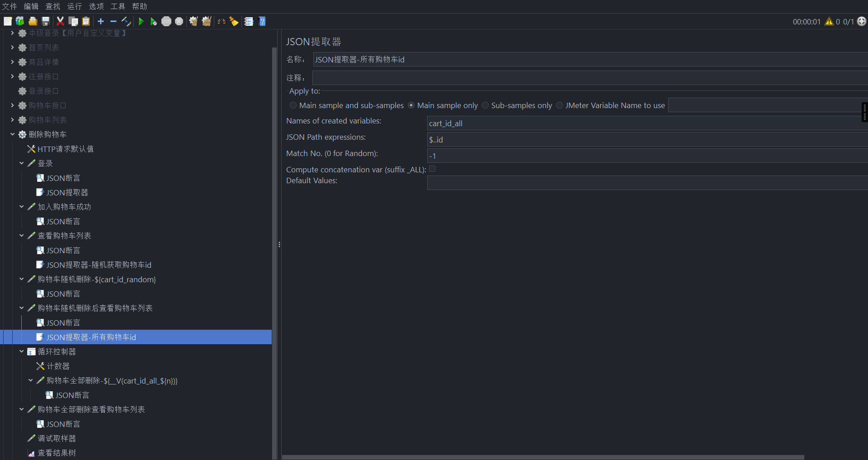
Task: Click the Shutdown gray X icon
Action: tap(179, 21)
